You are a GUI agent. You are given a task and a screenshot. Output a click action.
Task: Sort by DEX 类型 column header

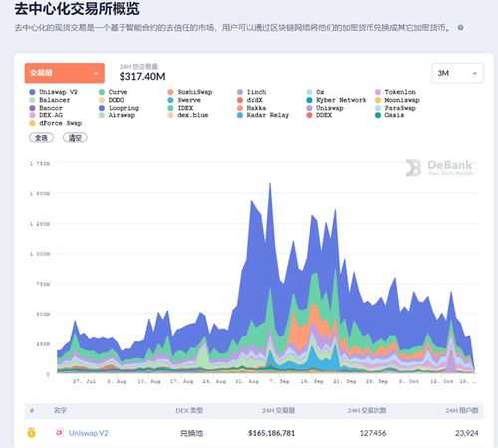[189, 410]
